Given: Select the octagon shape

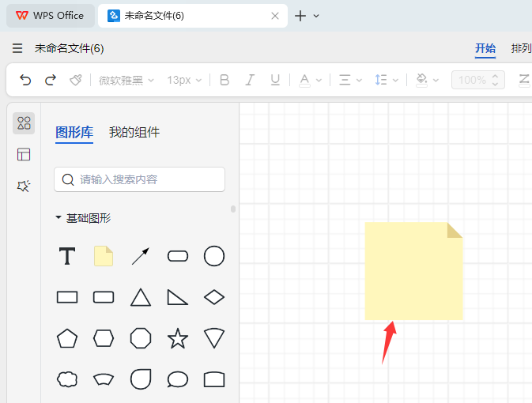Looking at the screenshot, I should click(x=141, y=338).
